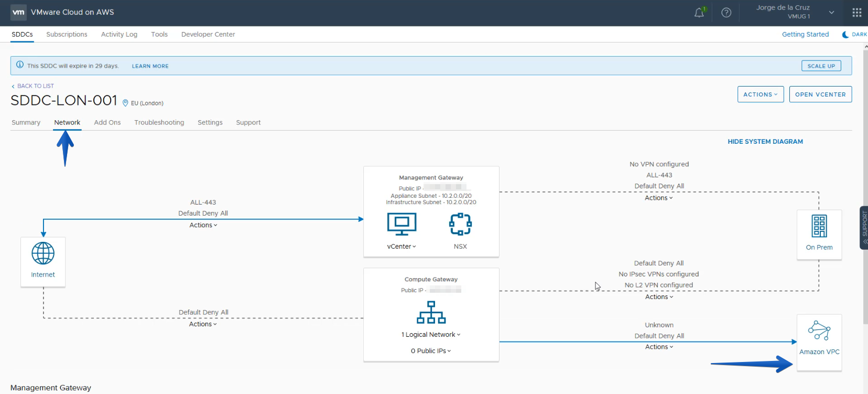
Task: Open the side SUPPORT panel tab
Action: click(864, 227)
